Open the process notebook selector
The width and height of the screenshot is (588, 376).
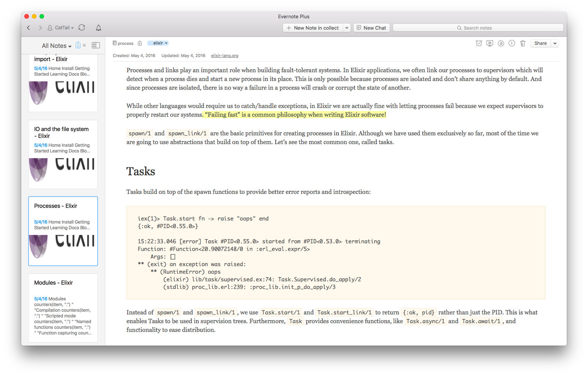pyautogui.click(x=123, y=43)
